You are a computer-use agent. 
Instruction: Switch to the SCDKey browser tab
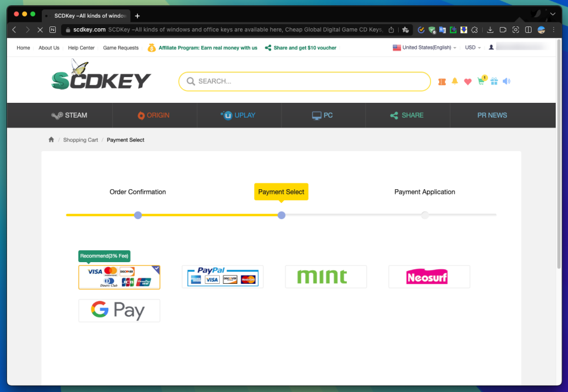[87, 15]
